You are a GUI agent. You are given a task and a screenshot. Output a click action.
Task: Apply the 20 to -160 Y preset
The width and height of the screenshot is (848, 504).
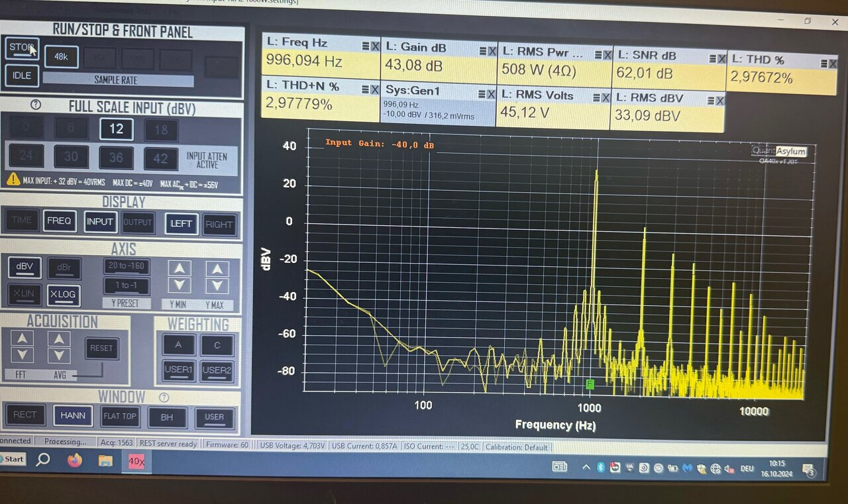pos(127,267)
